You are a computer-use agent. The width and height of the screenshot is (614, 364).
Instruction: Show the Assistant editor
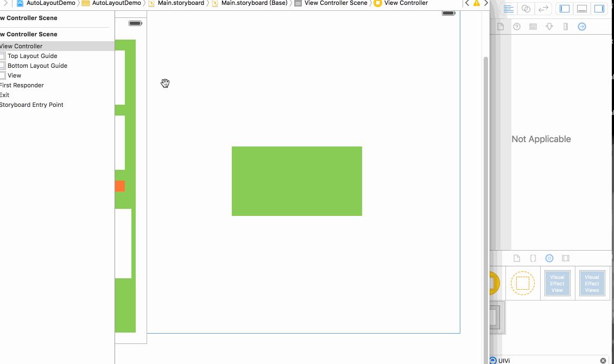526,9
